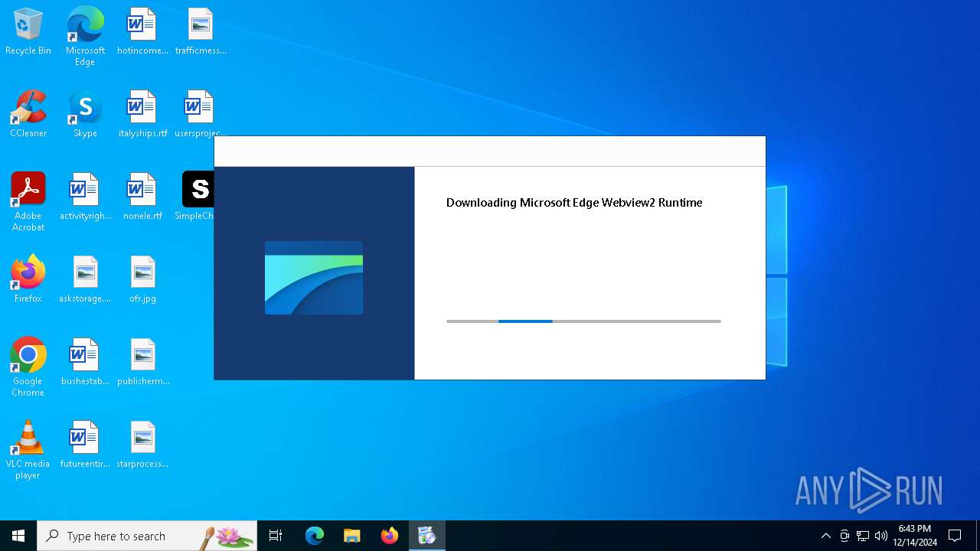Open CCleaner desktop shortcut
This screenshot has height=551, width=980.
click(x=28, y=115)
